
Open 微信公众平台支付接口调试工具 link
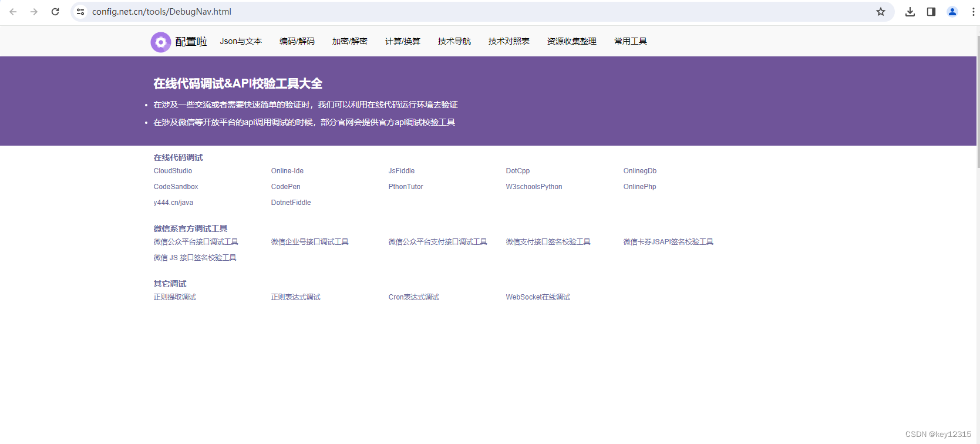[438, 242]
